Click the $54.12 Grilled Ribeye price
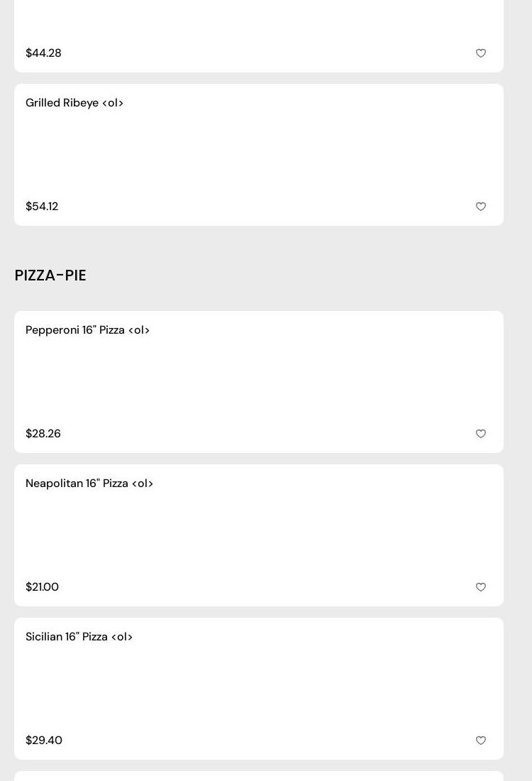The image size is (532, 781). point(42,207)
